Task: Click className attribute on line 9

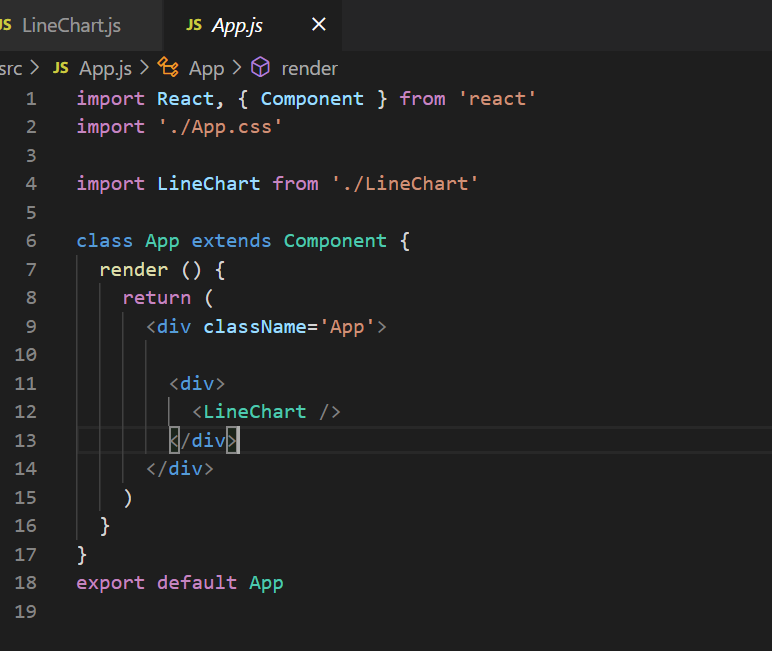Action: (255, 327)
